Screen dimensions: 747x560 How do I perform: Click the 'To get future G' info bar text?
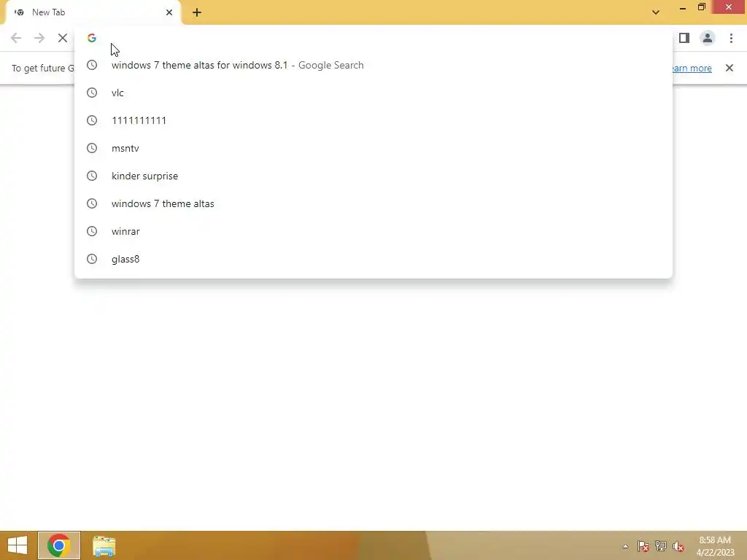point(43,68)
